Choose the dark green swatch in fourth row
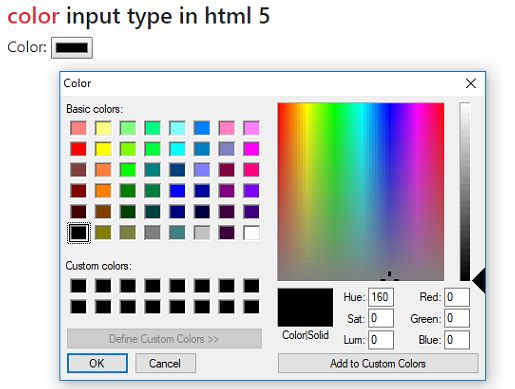The image size is (515, 389). coord(128,191)
